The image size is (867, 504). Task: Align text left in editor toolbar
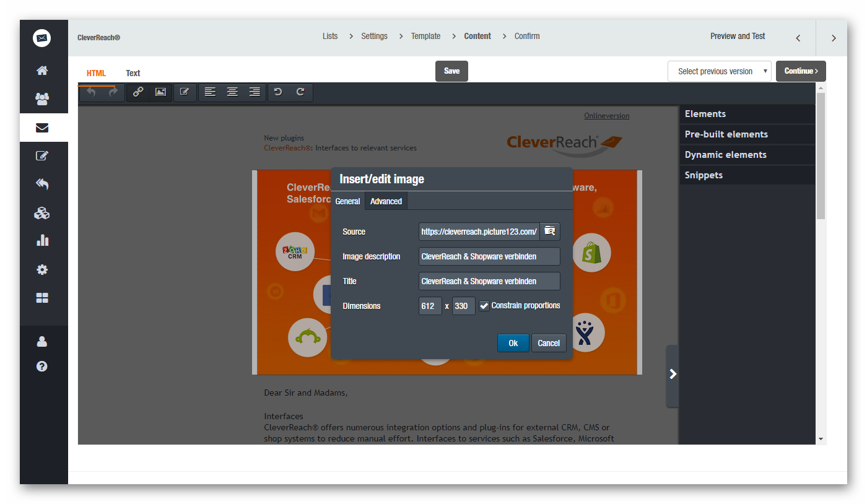[x=211, y=92]
